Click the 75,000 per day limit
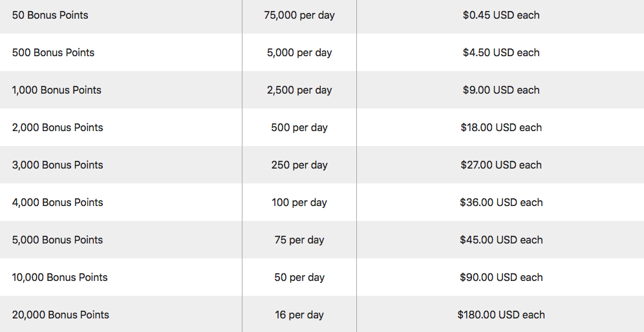 299,16
